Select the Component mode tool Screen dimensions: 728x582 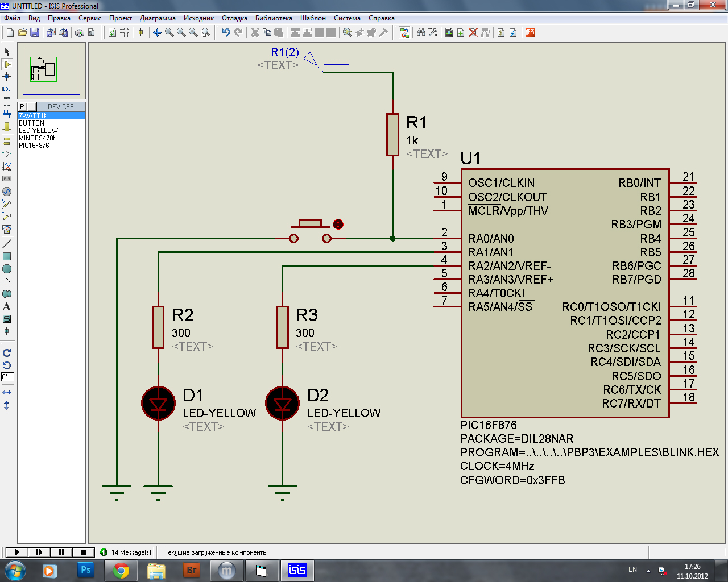(7, 64)
